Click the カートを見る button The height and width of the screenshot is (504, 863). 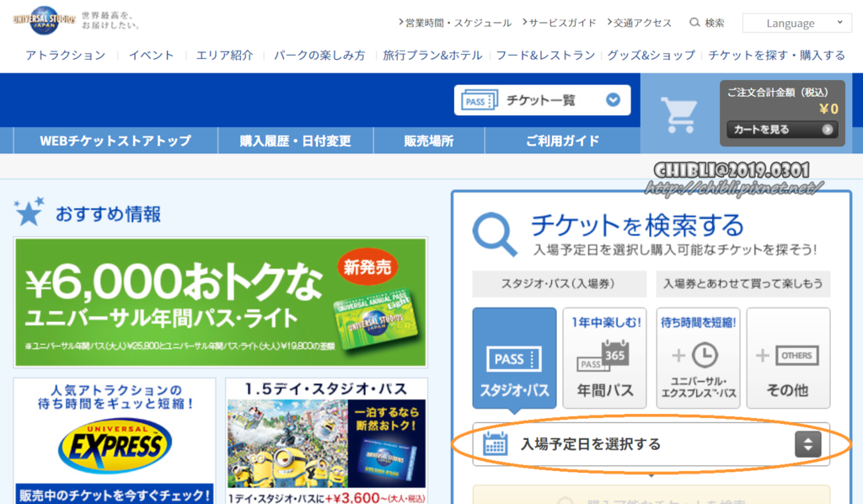tap(781, 129)
